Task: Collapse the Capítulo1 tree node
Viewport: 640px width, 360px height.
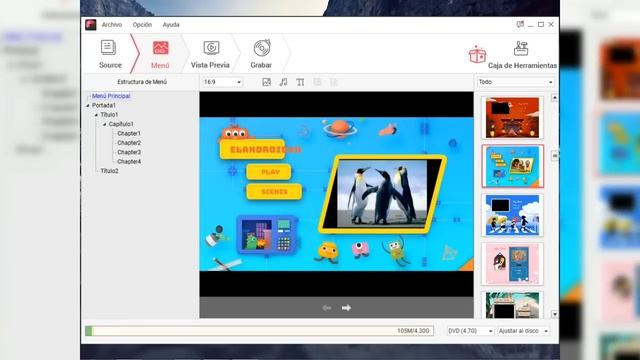Action: pyautogui.click(x=104, y=124)
